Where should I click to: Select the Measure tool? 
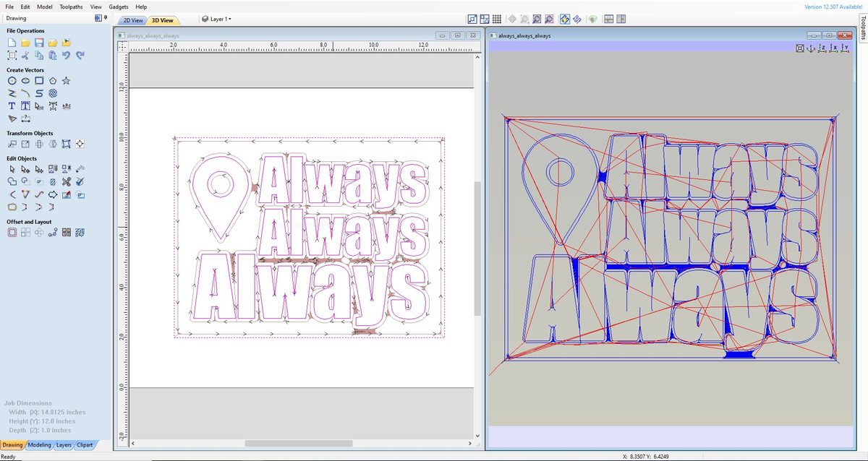click(x=25, y=118)
